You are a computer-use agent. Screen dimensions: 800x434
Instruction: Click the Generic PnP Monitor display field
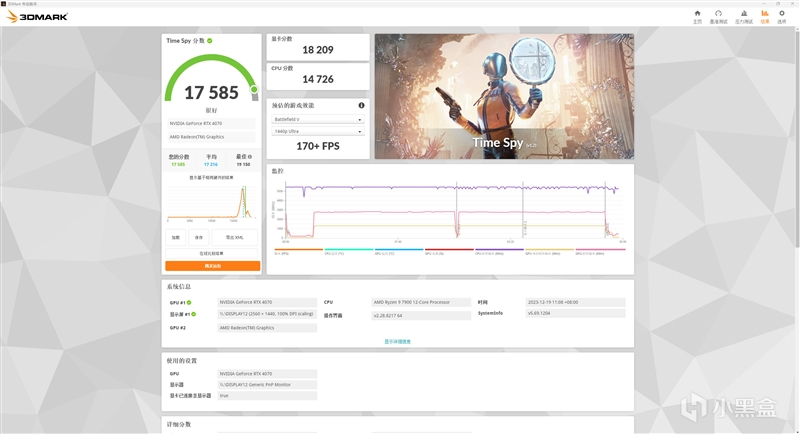click(267, 385)
